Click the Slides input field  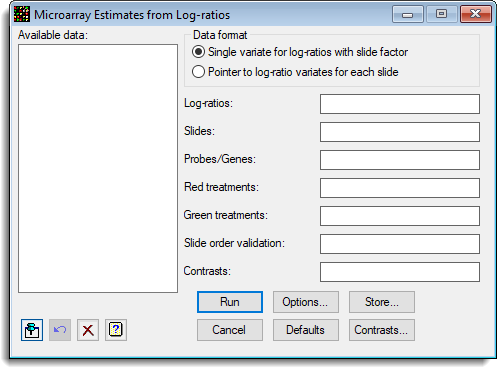[400, 132]
